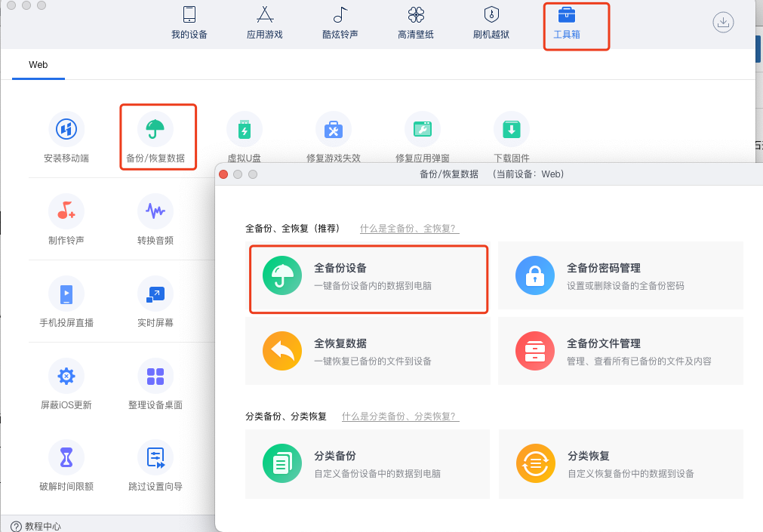Open the 什么是全备份、全恢复? link

pyautogui.click(x=409, y=229)
